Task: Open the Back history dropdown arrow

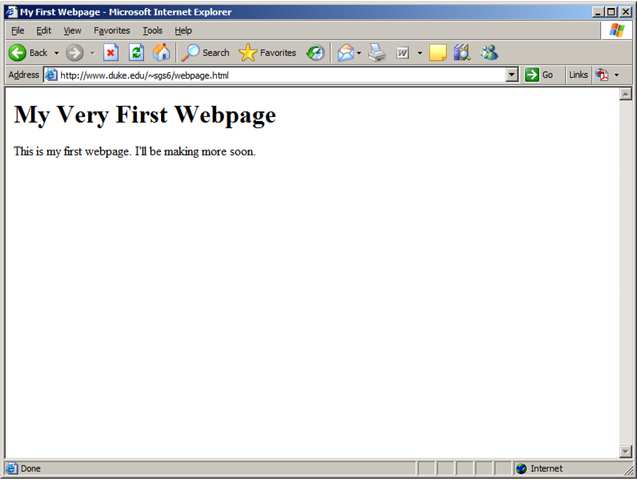Action: pyautogui.click(x=56, y=53)
